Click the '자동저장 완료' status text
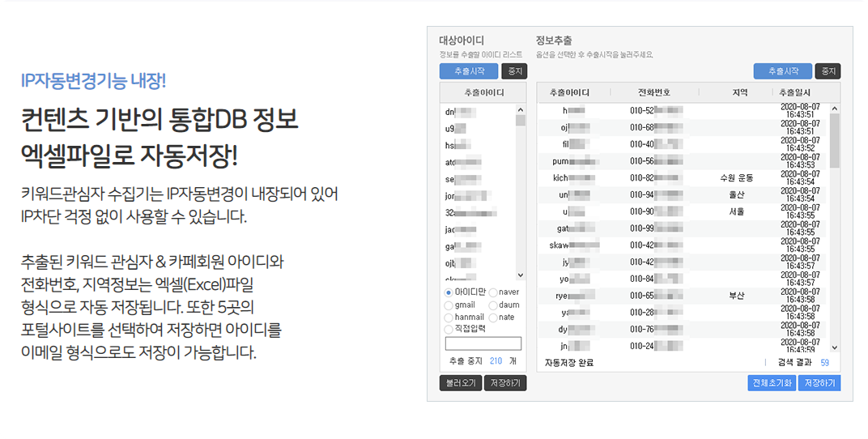The image size is (868, 439). 569,363
